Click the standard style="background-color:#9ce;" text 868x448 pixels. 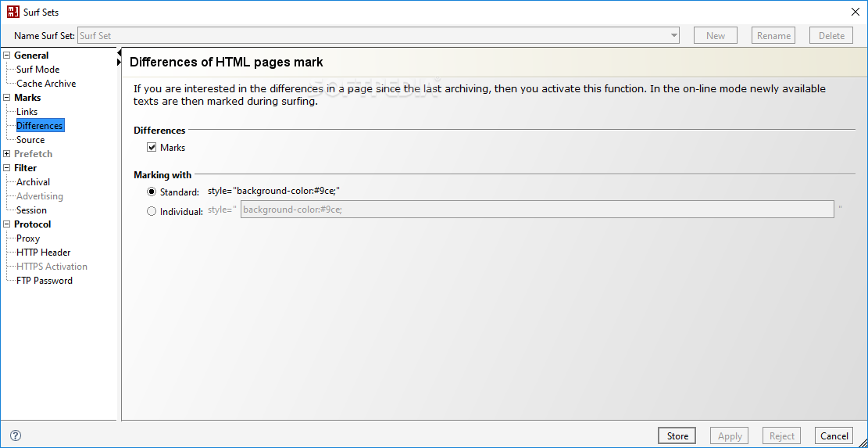point(273,192)
